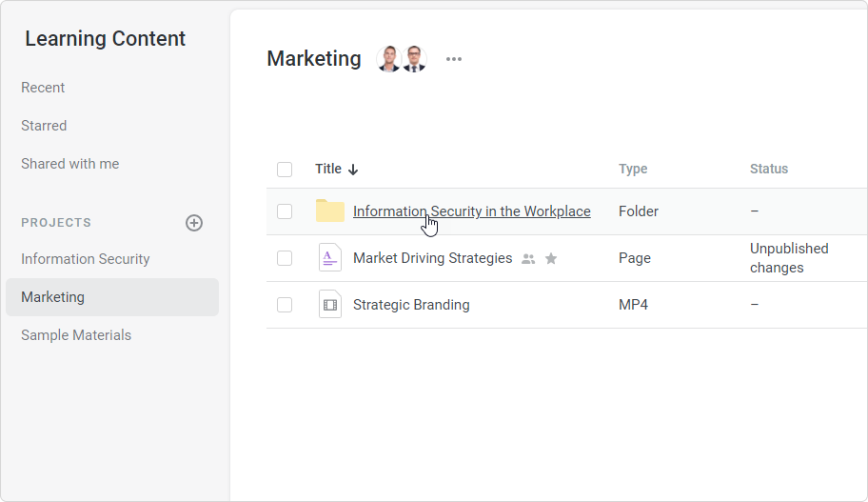
Task: Click the Strategic Branding video file icon
Action: click(x=330, y=304)
